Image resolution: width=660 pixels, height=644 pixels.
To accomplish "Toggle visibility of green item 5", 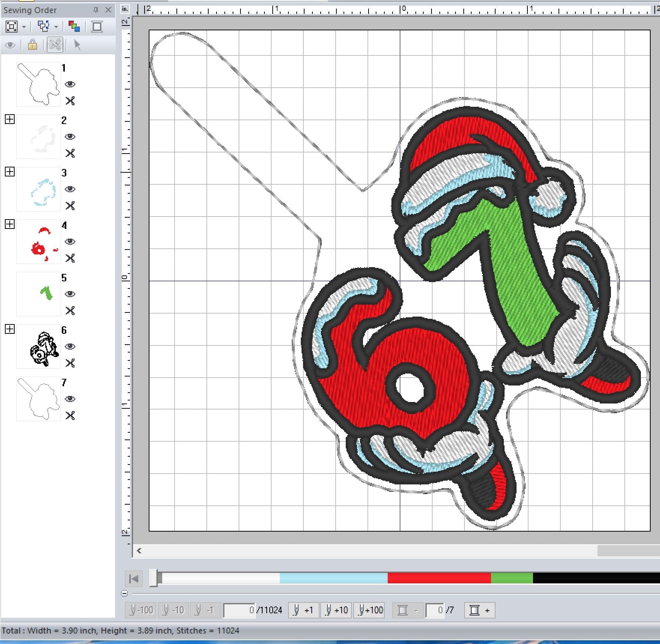I will 70,294.
